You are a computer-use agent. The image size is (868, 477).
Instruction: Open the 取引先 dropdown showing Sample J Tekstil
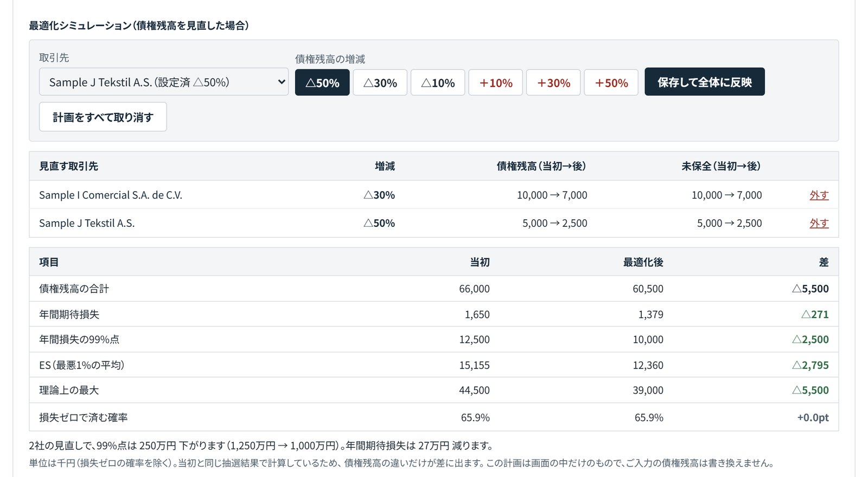click(163, 82)
